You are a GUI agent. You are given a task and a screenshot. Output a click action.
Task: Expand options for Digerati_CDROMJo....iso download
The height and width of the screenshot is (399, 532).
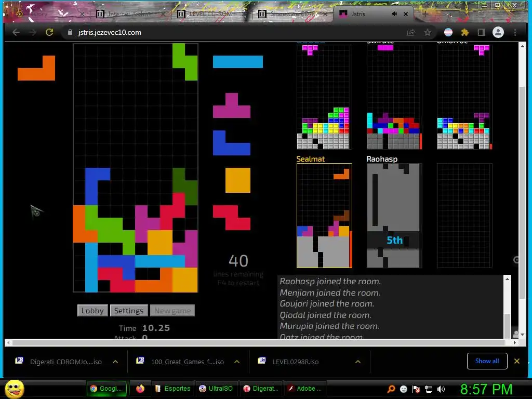[x=115, y=362]
